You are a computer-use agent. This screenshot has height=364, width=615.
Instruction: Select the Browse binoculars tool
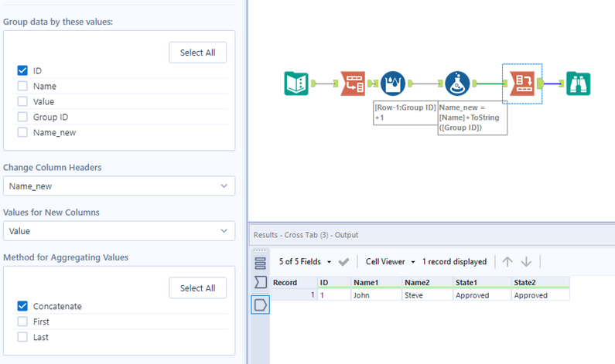pos(578,83)
